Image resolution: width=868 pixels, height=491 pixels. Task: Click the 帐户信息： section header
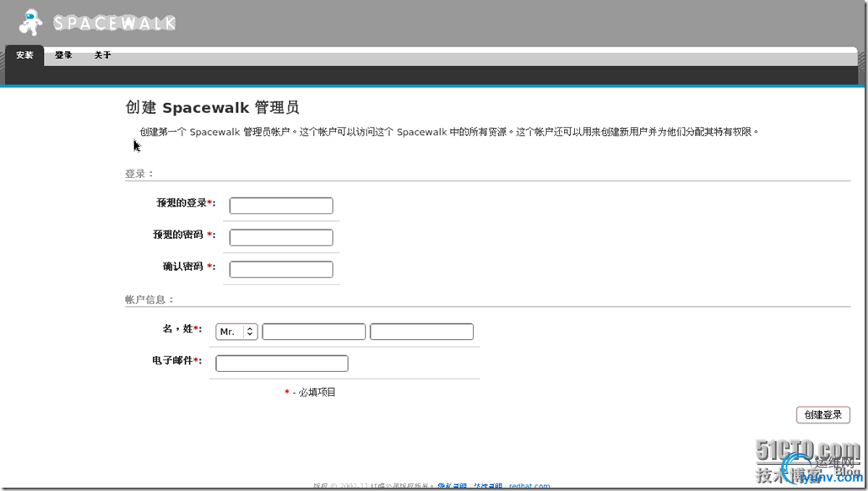tap(149, 299)
